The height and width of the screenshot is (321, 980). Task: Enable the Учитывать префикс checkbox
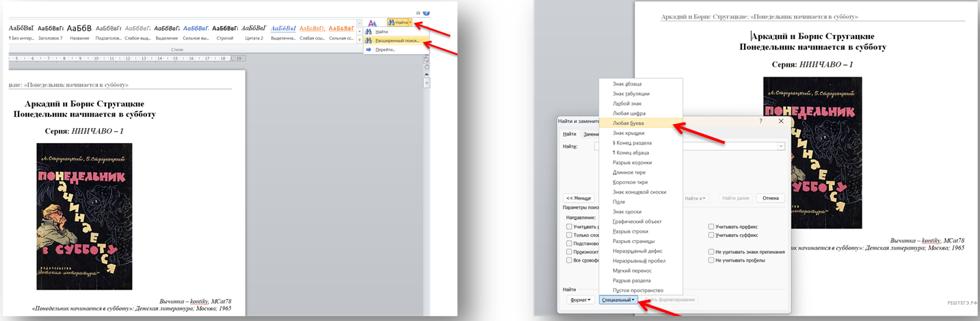[x=711, y=227]
